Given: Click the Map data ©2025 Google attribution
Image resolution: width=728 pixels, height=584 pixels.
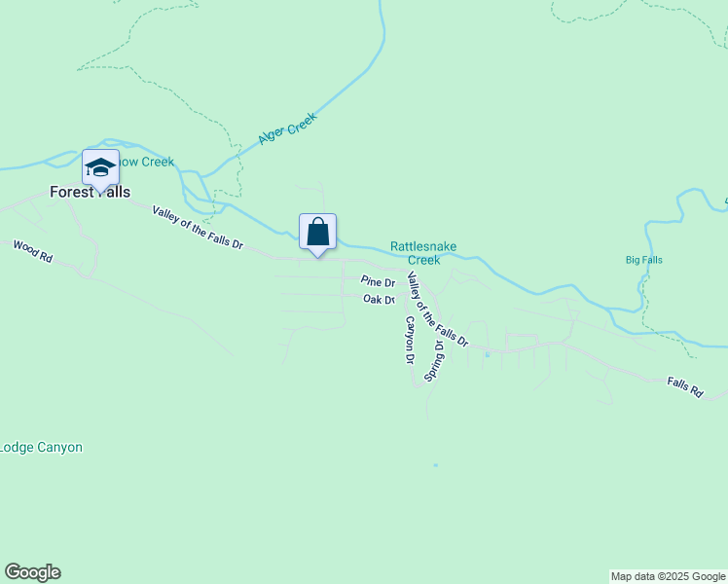Looking at the screenshot, I should click(x=668, y=576).
